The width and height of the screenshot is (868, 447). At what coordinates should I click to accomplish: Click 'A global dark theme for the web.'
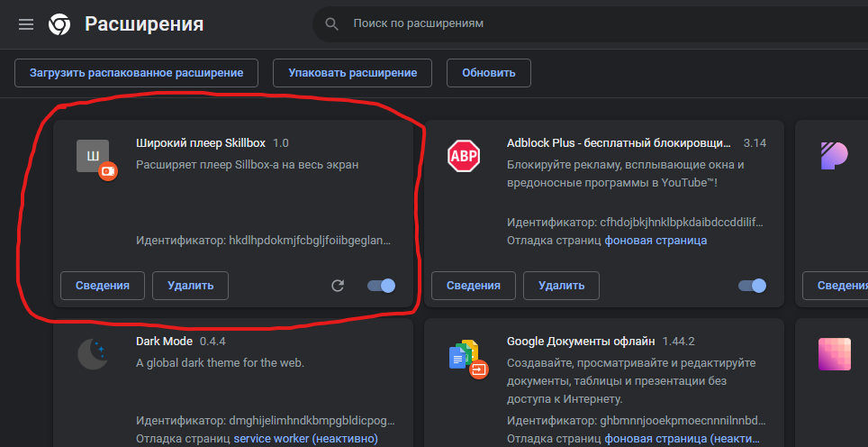221,363
